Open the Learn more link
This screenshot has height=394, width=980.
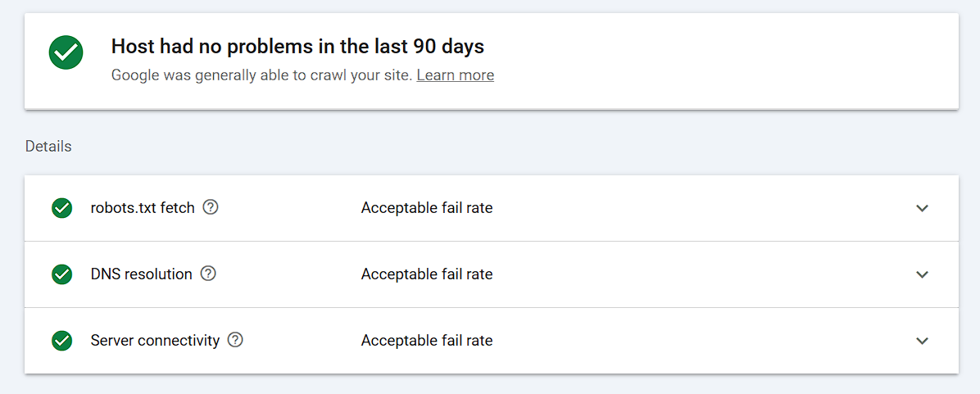click(x=455, y=75)
